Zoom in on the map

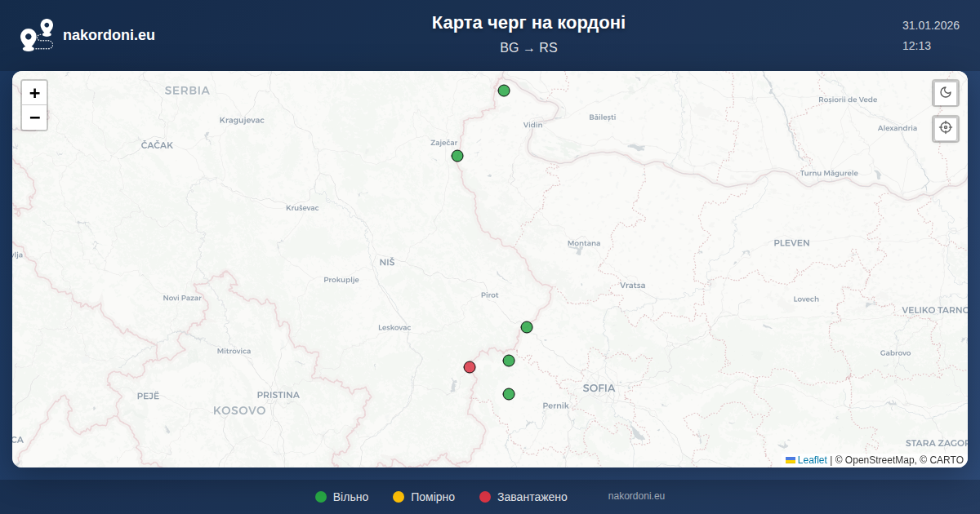click(x=34, y=93)
